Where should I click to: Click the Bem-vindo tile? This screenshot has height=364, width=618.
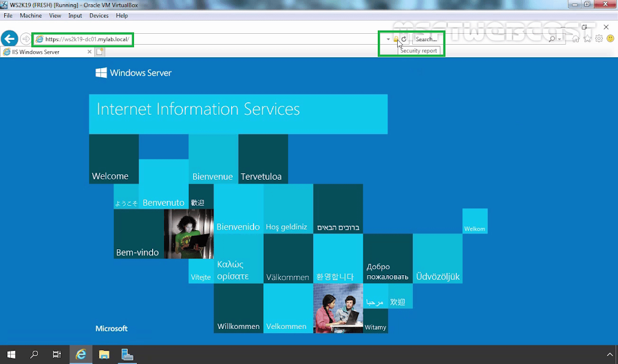[139, 234]
